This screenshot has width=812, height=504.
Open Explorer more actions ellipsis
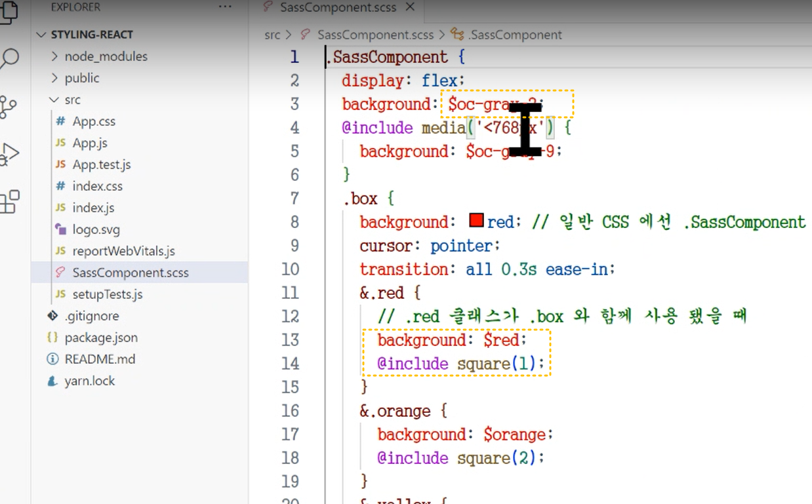coord(225,7)
